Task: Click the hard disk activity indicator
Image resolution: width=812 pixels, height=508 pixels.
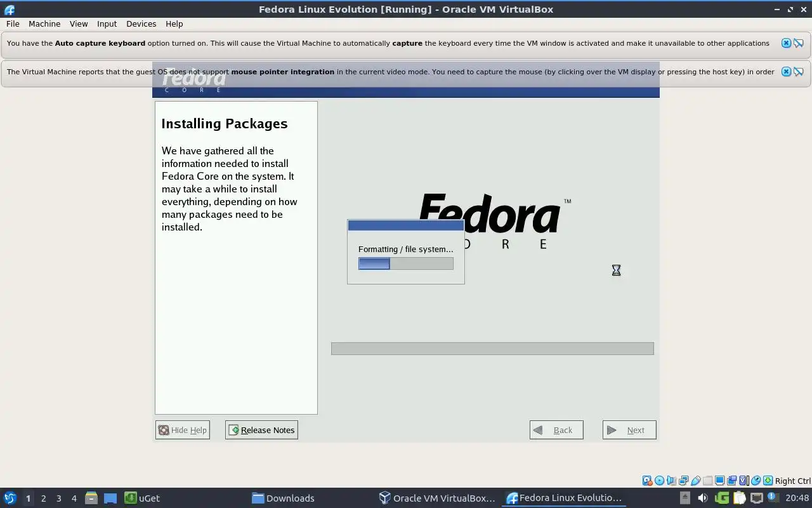Action: (647, 481)
